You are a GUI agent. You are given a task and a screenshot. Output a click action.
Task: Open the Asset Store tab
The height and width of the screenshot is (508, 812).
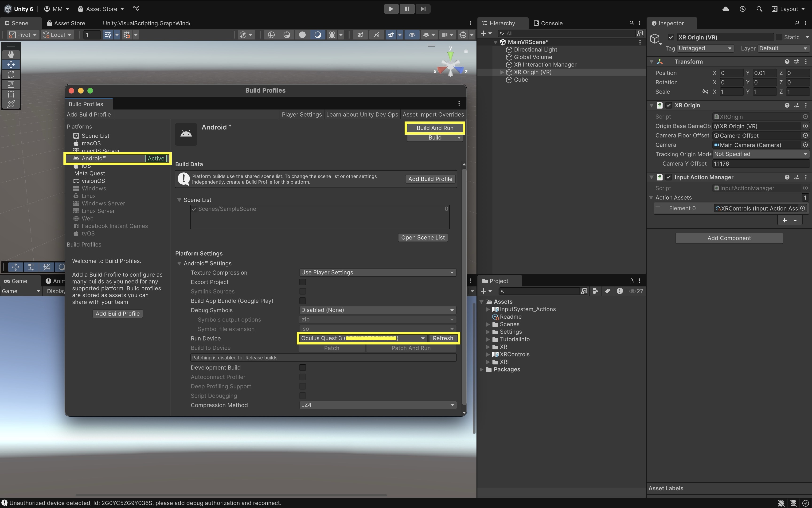point(66,23)
